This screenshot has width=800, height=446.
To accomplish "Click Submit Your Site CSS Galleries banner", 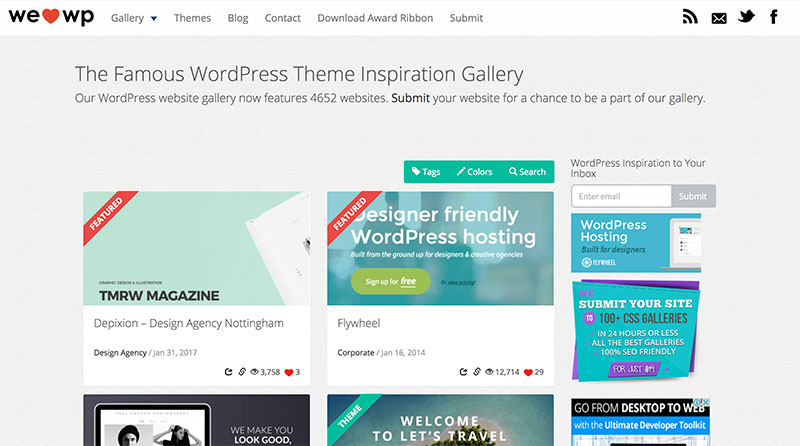I will click(x=636, y=331).
